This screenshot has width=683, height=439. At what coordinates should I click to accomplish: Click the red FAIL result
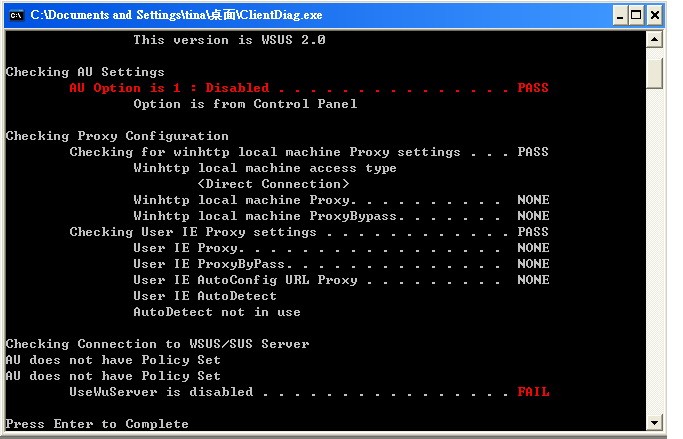pos(533,392)
